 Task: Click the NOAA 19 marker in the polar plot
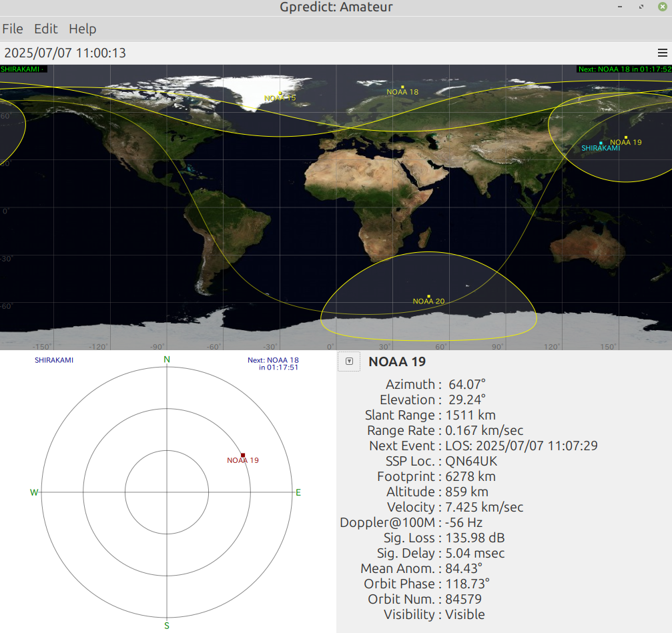[x=243, y=456]
